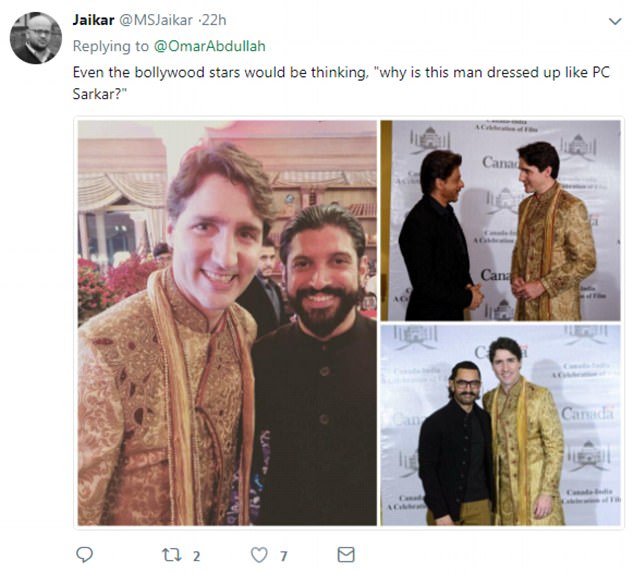Like the tweet with the heart icon

click(259, 555)
